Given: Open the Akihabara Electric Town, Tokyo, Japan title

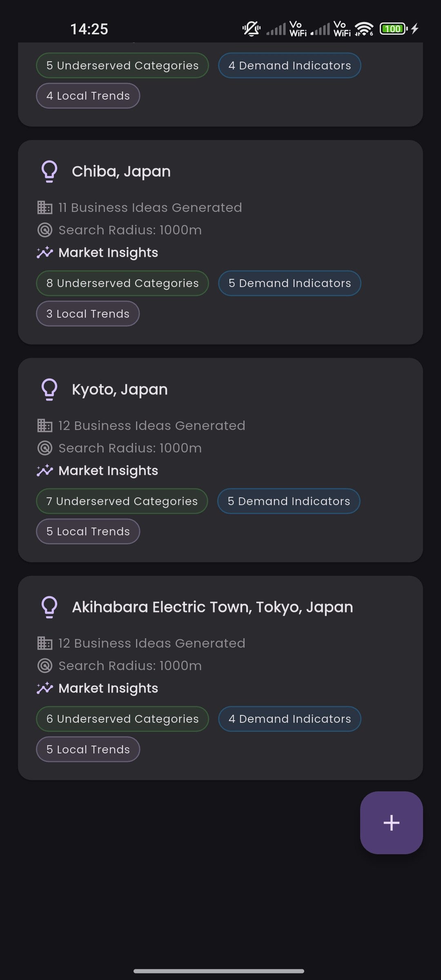Looking at the screenshot, I should pyautogui.click(x=212, y=607).
